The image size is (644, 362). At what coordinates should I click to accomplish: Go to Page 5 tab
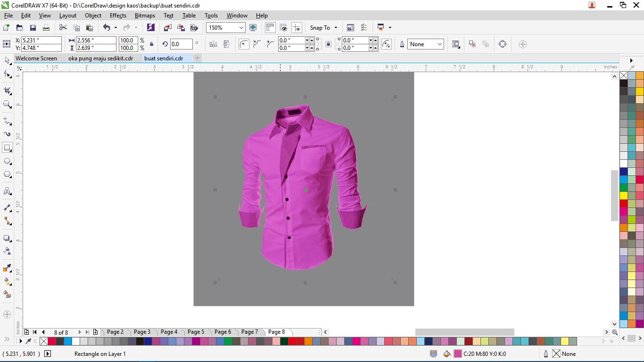click(196, 332)
